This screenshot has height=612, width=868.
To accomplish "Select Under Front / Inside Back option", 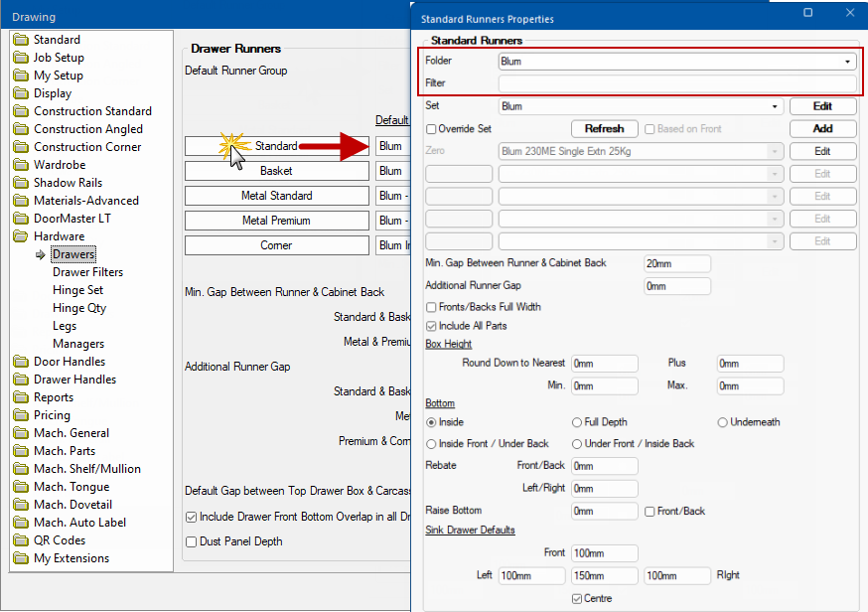I will point(577,444).
